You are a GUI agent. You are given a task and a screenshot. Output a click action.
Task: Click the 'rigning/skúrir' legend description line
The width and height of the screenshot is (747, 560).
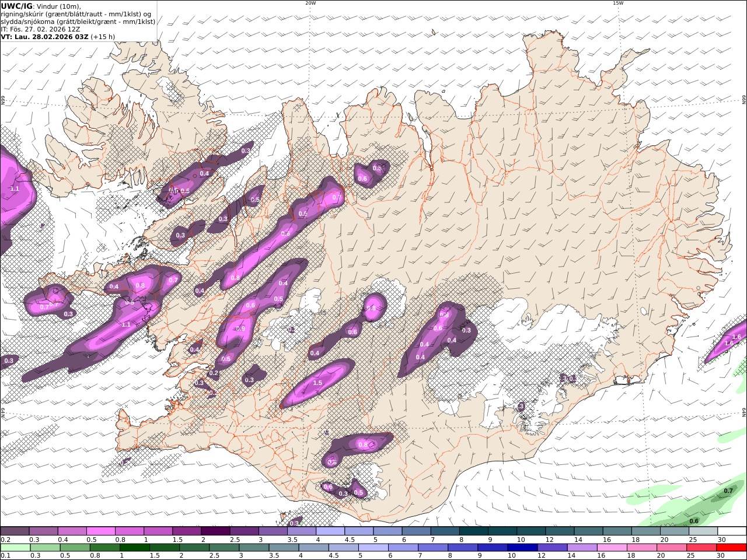click(x=76, y=14)
